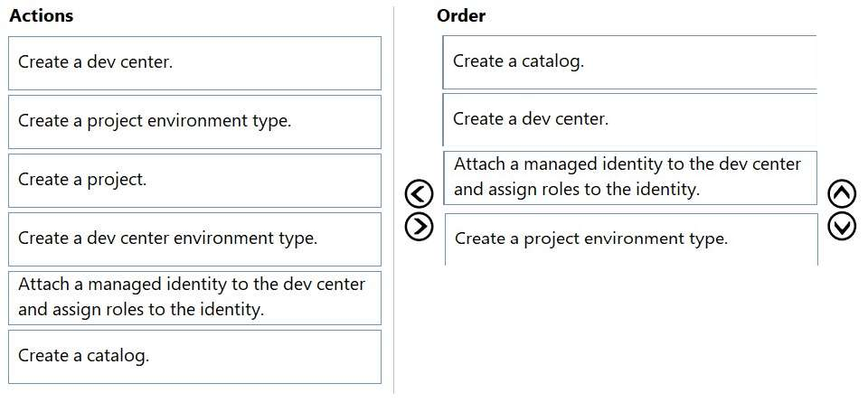868x402 pixels.
Task: Select 'Create a dev center environment type.' action
Action: pos(194,238)
